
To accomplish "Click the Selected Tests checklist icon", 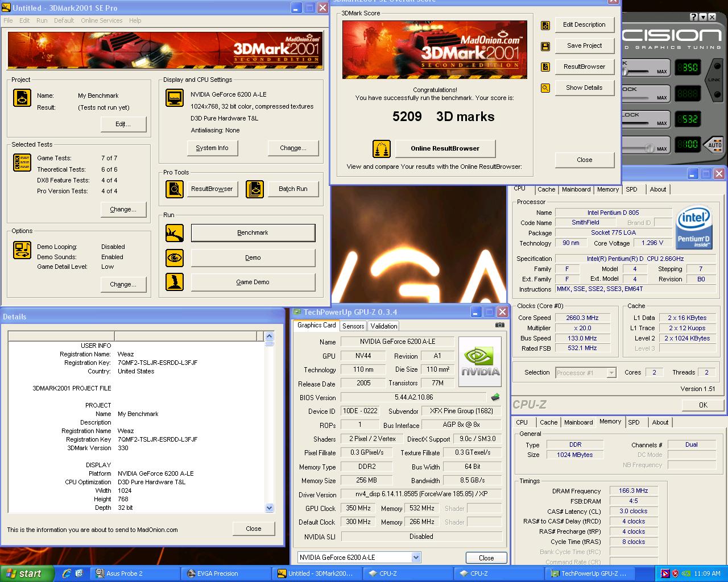I will pos(22,163).
